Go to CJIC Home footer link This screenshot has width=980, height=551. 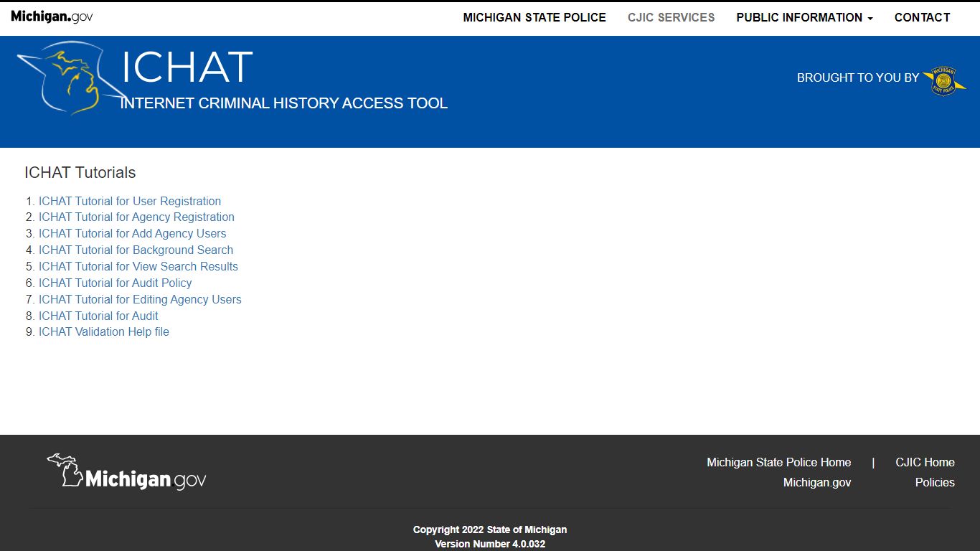pos(925,462)
